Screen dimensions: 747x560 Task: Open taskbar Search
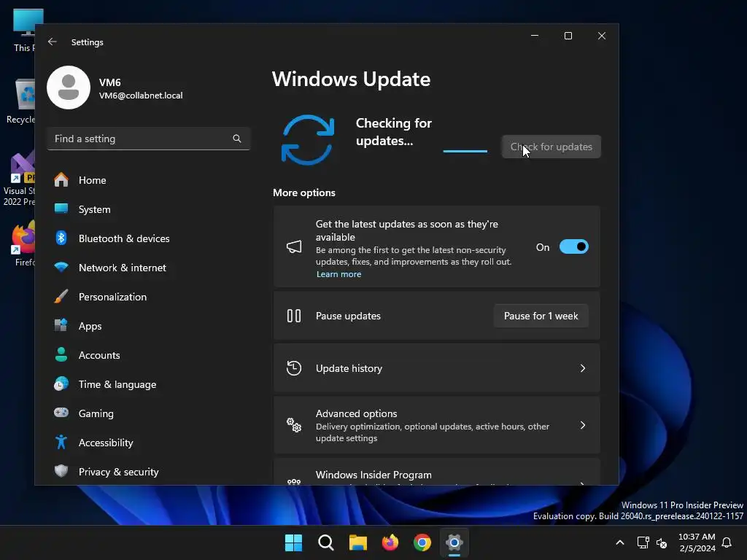click(x=326, y=542)
